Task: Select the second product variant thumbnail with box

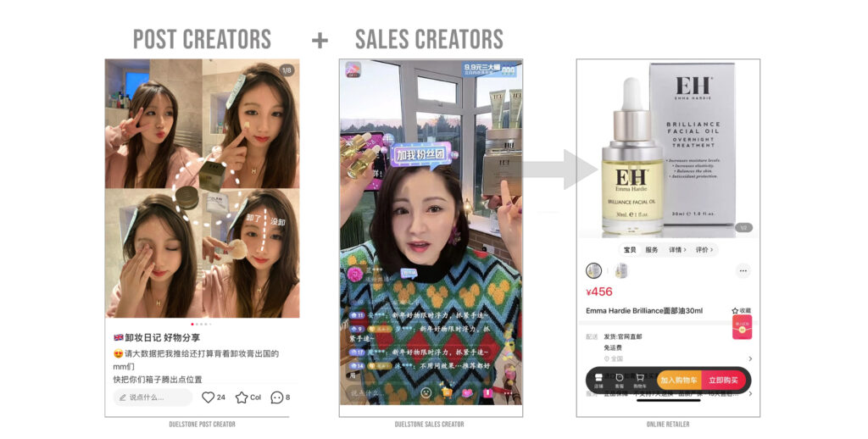Action: pos(620,270)
